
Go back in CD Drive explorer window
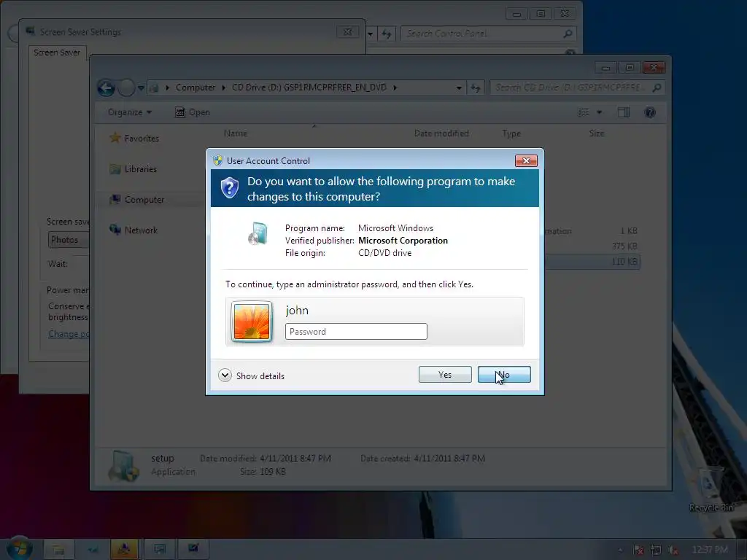coord(107,87)
